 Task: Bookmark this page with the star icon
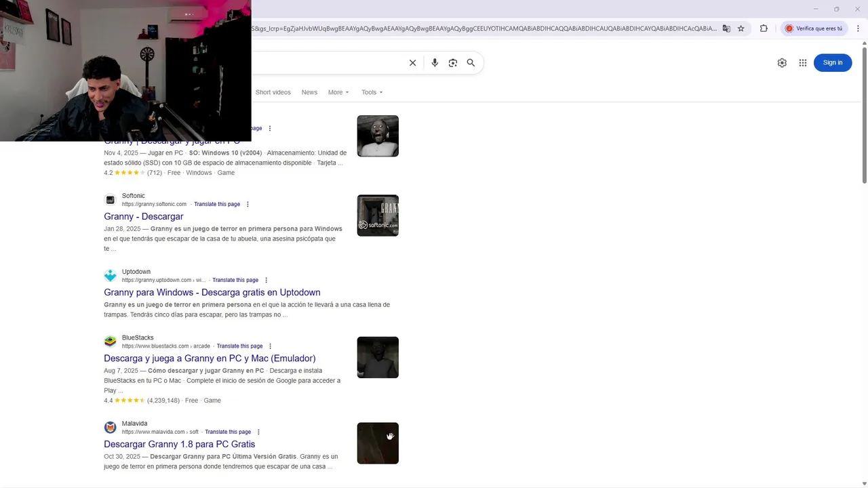click(741, 28)
